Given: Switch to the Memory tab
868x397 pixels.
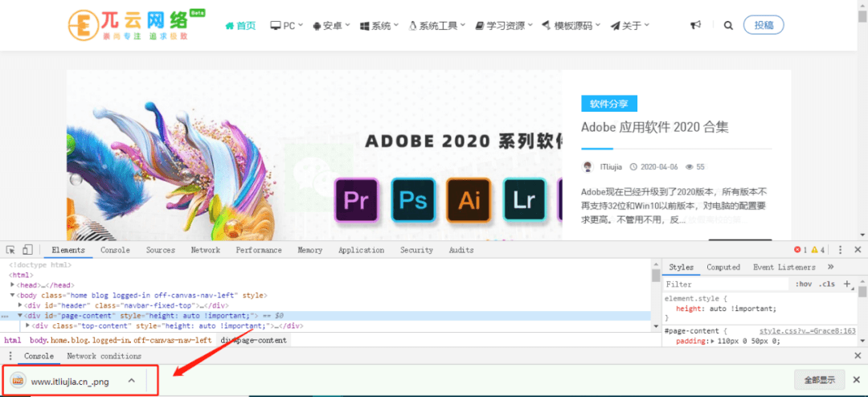Looking at the screenshot, I should click(310, 250).
